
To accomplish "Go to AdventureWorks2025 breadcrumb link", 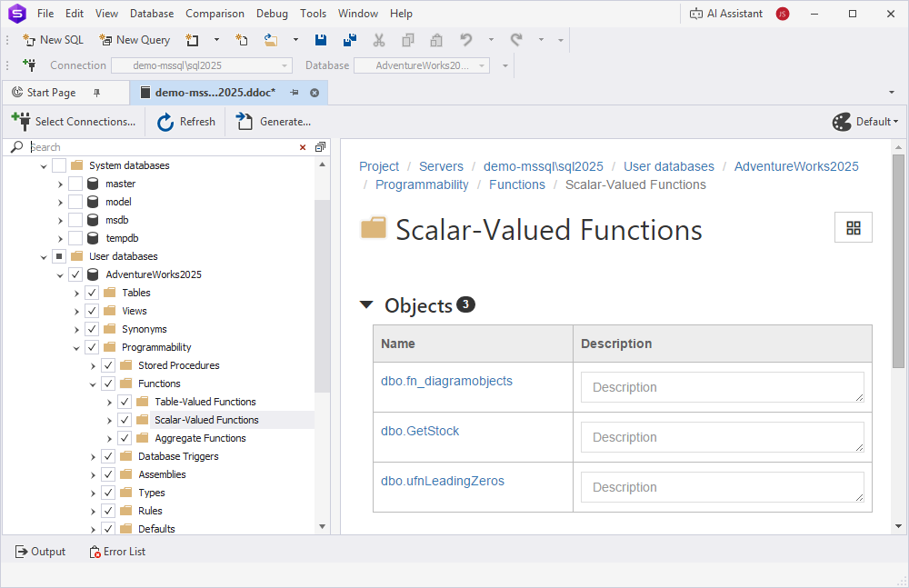I will [796, 166].
